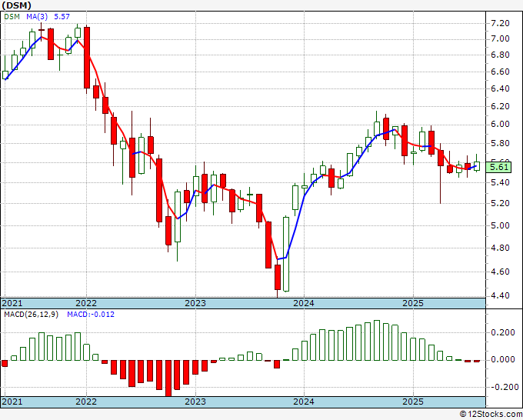Click 2021 on the MACD timeline
523x420 pixels.
pyautogui.click(x=12, y=402)
